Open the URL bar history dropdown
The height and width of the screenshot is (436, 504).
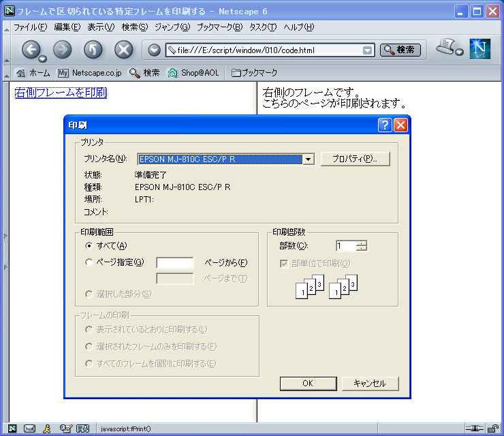367,50
